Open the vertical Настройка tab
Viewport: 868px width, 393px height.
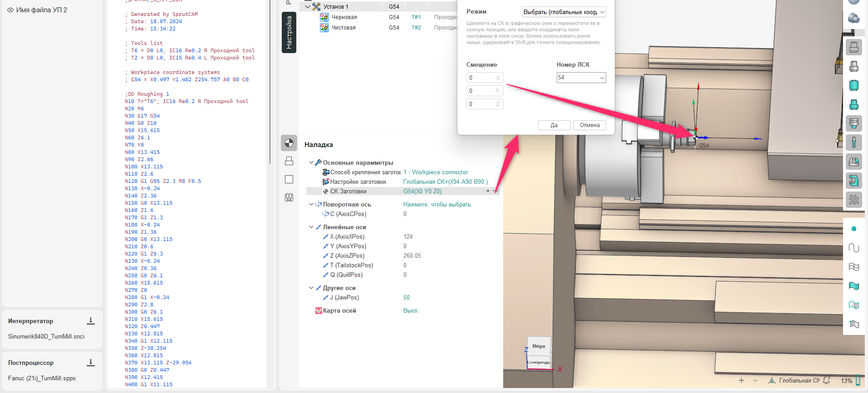pos(289,33)
